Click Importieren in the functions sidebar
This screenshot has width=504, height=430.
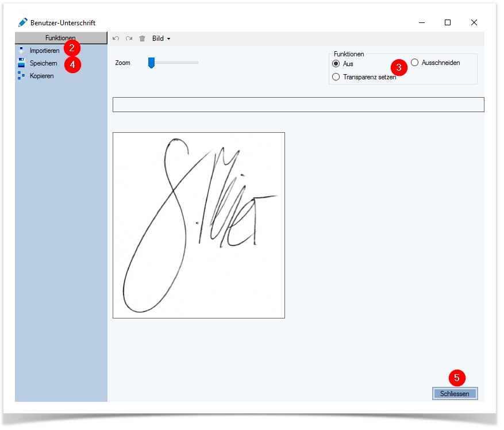[x=44, y=51]
